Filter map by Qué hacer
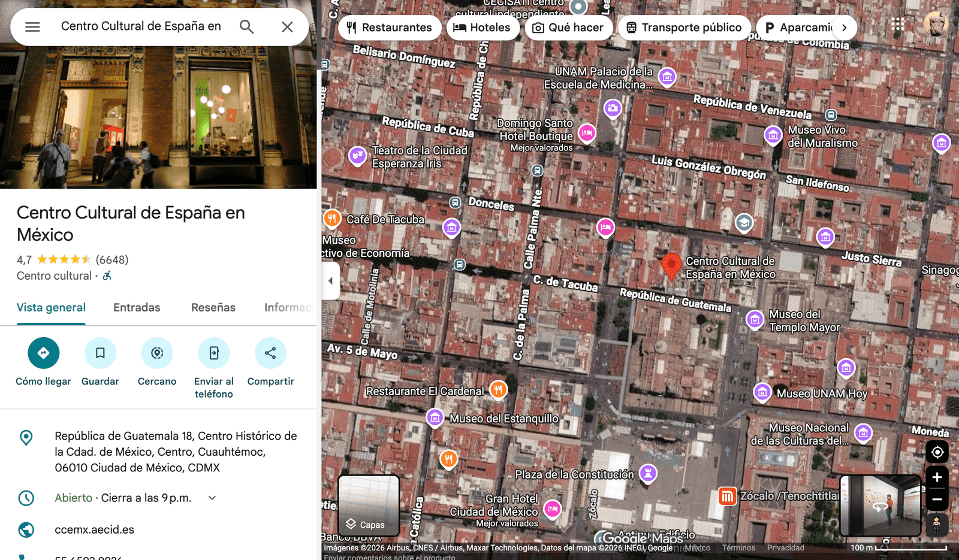This screenshot has width=959, height=560. click(x=568, y=28)
